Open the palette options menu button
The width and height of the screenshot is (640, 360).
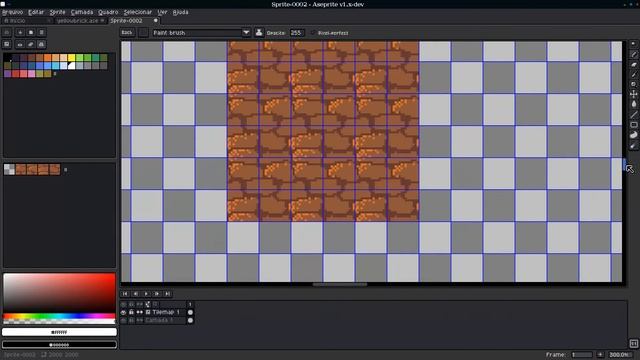coord(41,32)
